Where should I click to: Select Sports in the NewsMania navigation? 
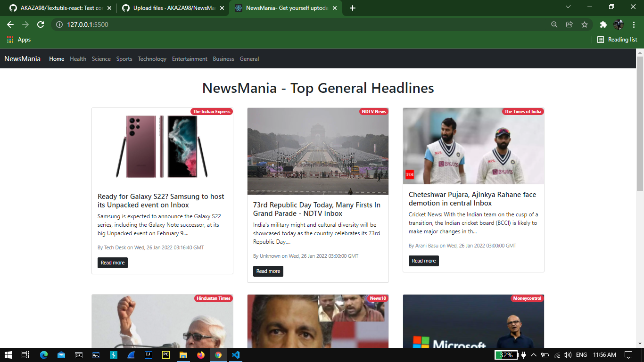(124, 58)
